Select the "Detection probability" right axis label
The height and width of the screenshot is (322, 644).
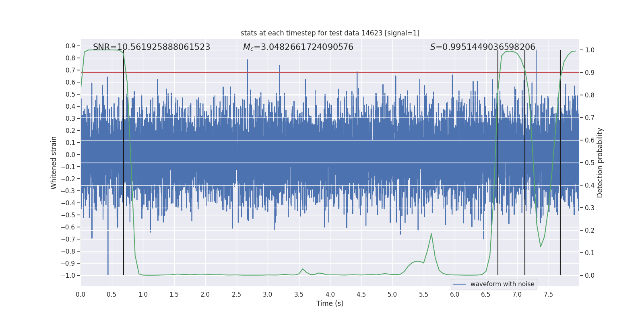(600, 163)
